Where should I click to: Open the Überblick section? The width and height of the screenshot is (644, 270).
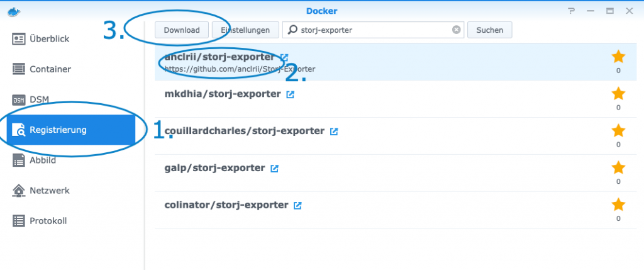pos(70,39)
